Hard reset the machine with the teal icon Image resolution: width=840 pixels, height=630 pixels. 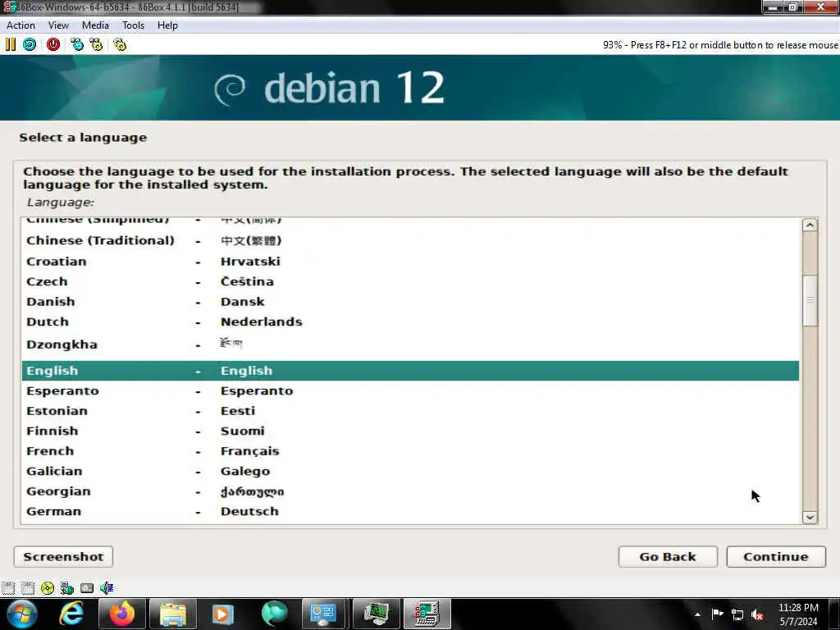pos(30,44)
